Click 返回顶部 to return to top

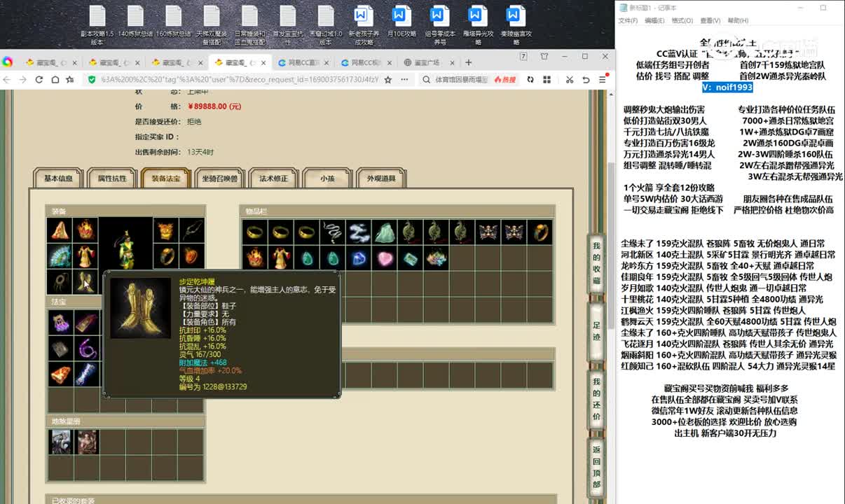596,467
